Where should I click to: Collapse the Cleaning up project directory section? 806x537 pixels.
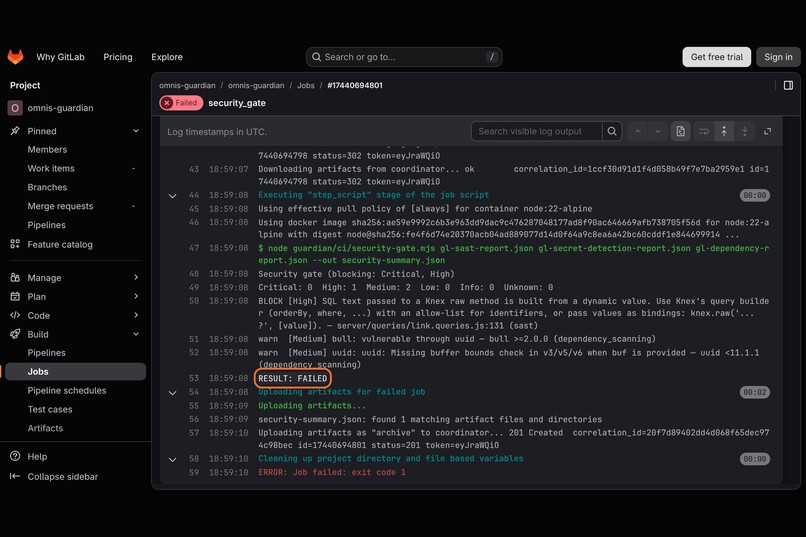click(x=173, y=459)
